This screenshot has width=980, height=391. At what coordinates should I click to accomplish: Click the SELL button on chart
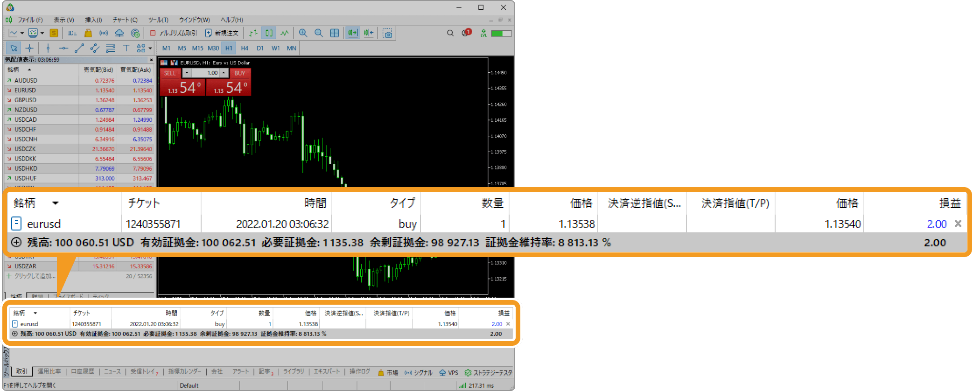click(170, 73)
